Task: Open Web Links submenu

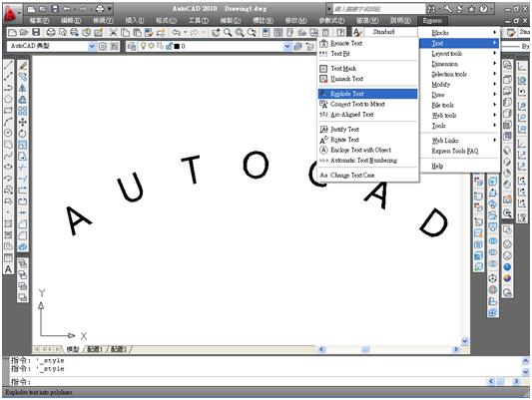Action: point(460,141)
